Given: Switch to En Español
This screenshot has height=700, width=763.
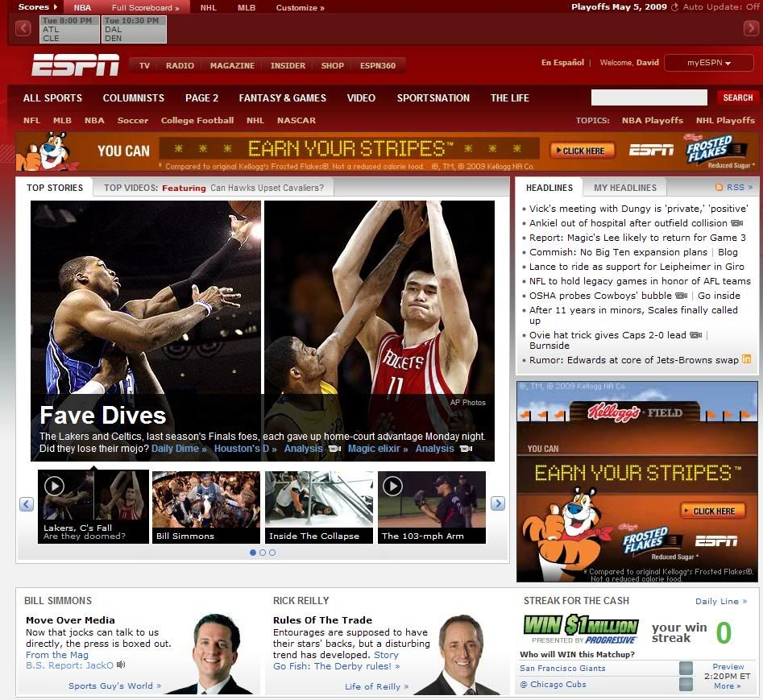Looking at the screenshot, I should (x=562, y=62).
